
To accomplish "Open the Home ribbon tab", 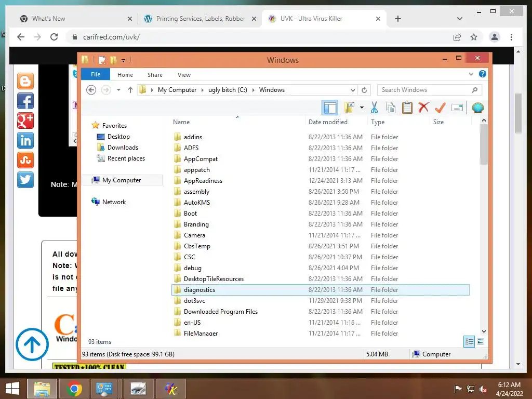I will [125, 75].
